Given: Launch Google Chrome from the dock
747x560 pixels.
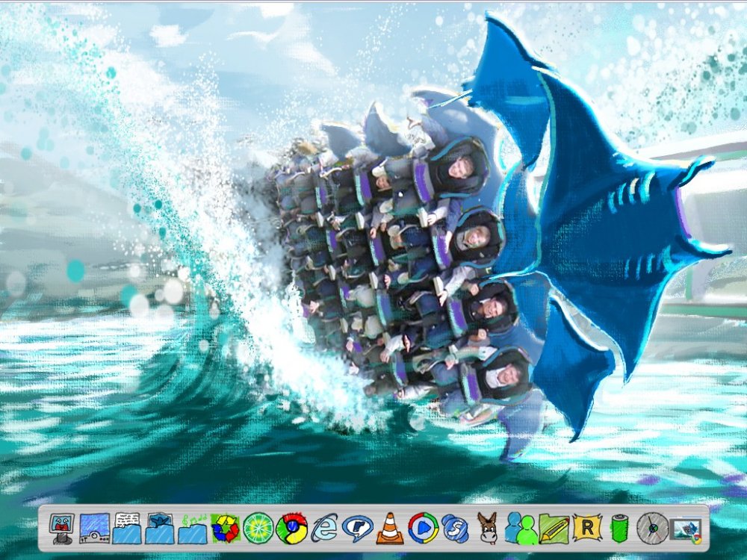Looking at the screenshot, I should tap(291, 528).
